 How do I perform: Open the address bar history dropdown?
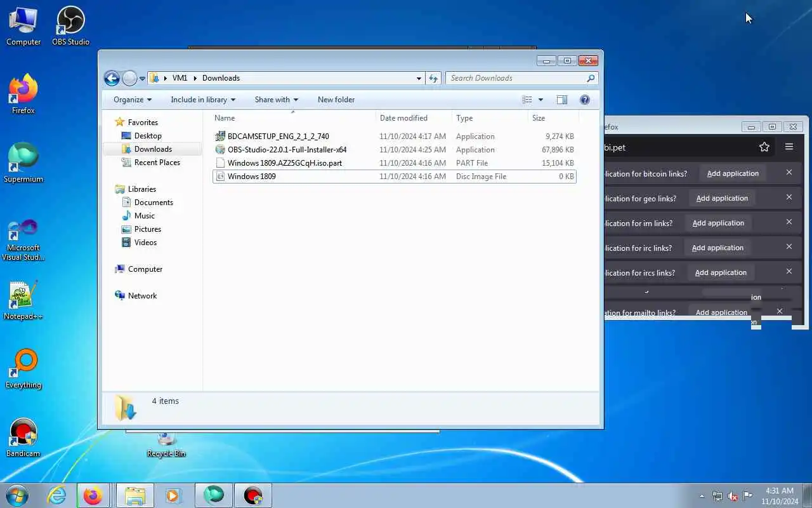tap(419, 78)
